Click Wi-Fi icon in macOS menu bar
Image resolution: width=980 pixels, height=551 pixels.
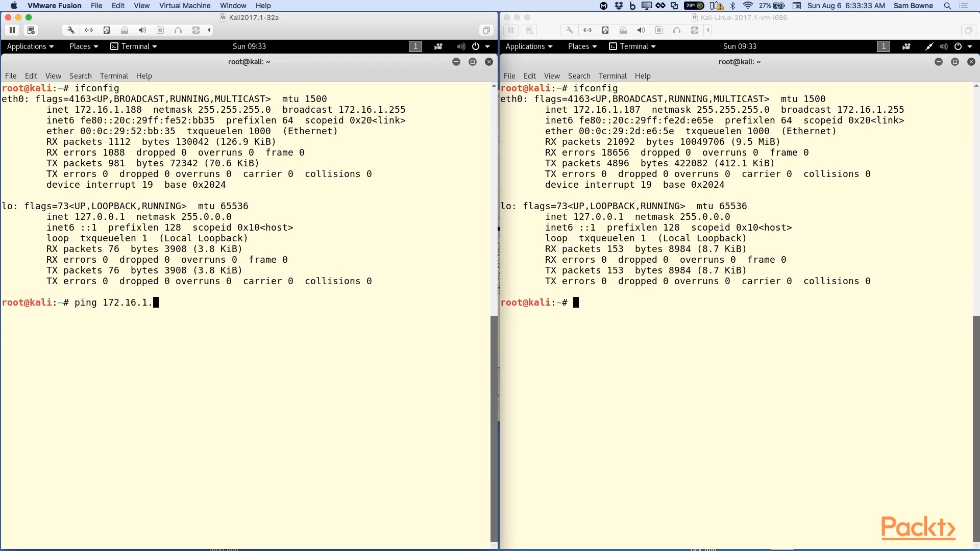pos(748,6)
